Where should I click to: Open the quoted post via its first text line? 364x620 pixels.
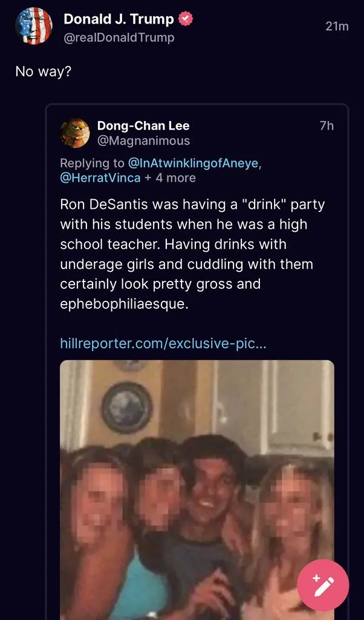(192, 204)
